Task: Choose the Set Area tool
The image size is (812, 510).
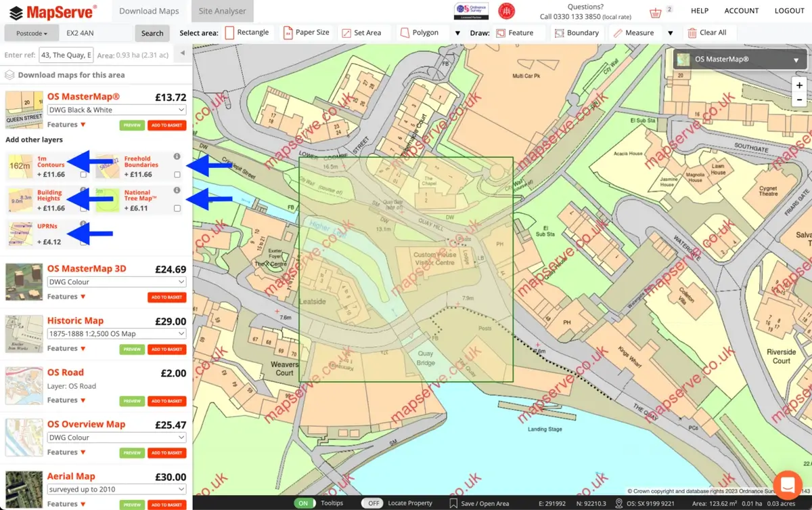Action: tap(361, 33)
